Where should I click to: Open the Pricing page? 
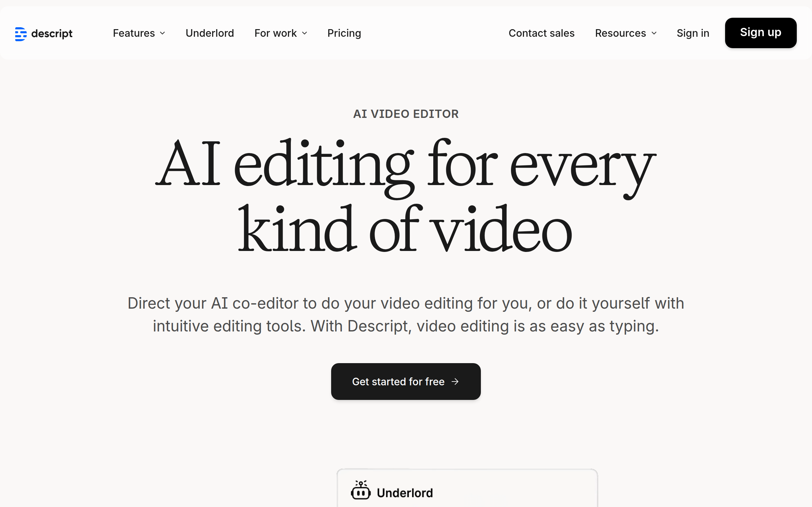point(344,33)
